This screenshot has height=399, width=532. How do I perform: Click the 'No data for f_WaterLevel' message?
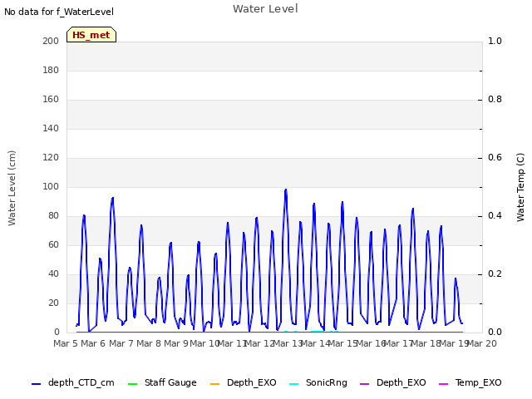click(x=59, y=12)
